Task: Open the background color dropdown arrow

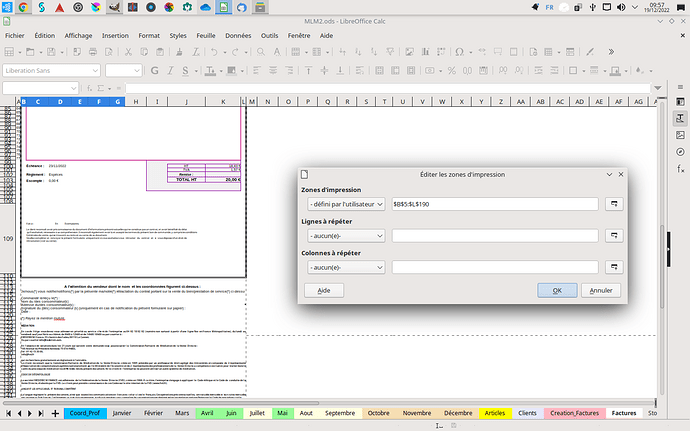Action: [242, 70]
